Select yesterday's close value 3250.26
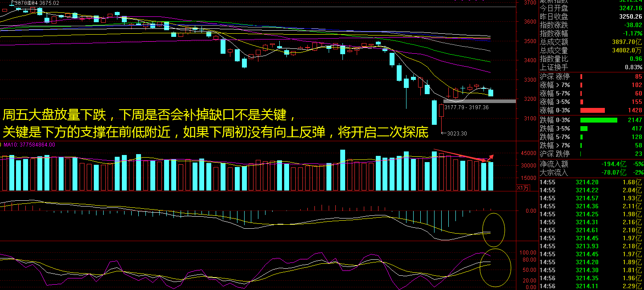 coord(631,16)
